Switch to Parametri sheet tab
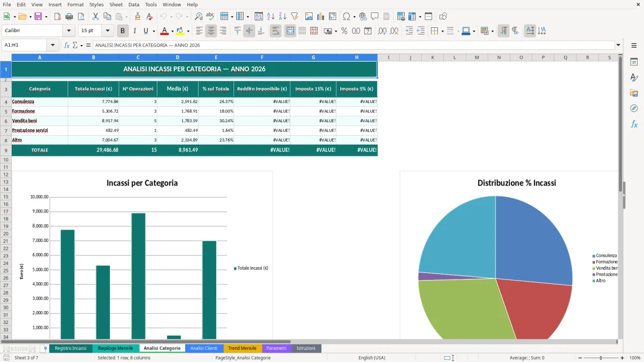Image resolution: width=644 pixels, height=362 pixels. coord(276,349)
